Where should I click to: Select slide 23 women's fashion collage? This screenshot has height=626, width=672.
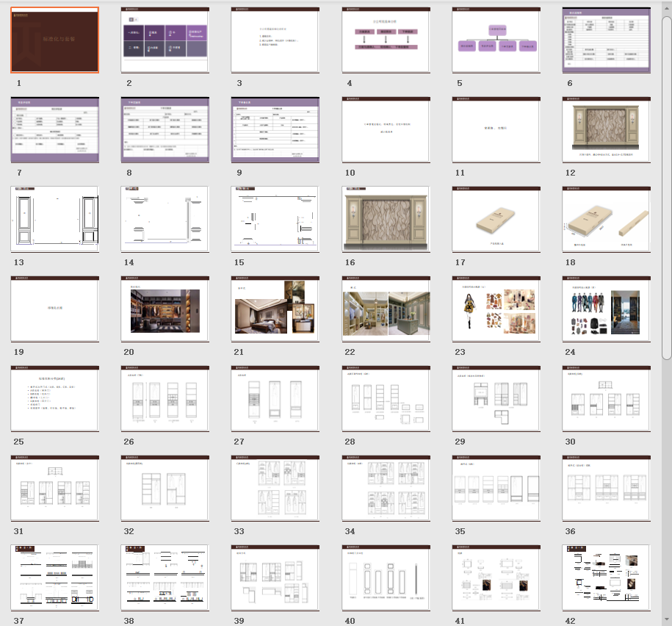tap(496, 309)
